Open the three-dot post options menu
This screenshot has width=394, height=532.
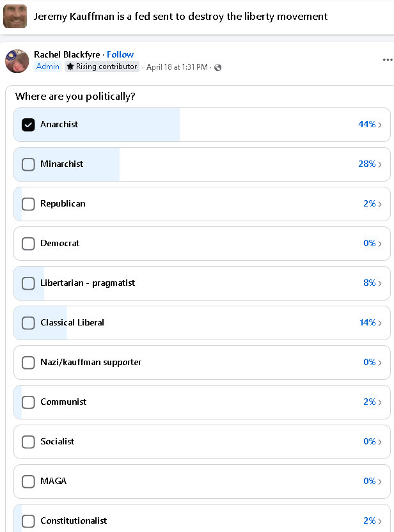tap(387, 59)
